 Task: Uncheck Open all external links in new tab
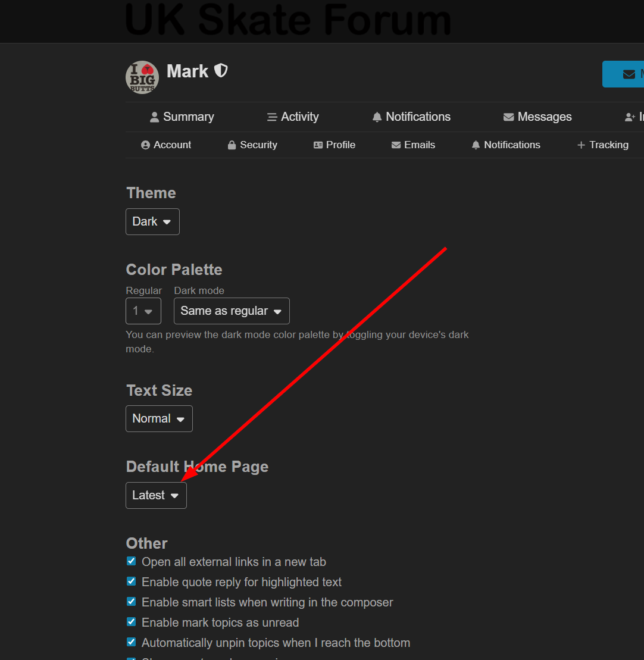coord(132,561)
